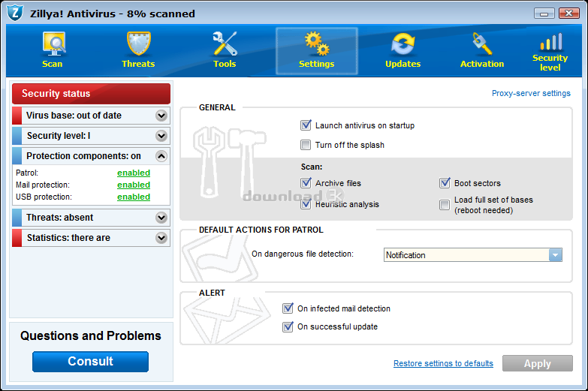Switch to the Security level tab label
Screen dimensions: 588x391
coord(550,62)
